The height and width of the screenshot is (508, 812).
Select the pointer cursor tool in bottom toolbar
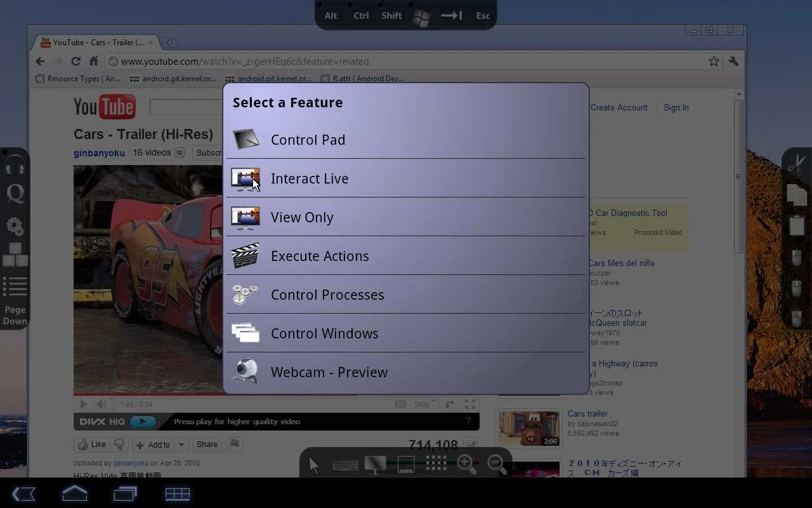tap(314, 465)
